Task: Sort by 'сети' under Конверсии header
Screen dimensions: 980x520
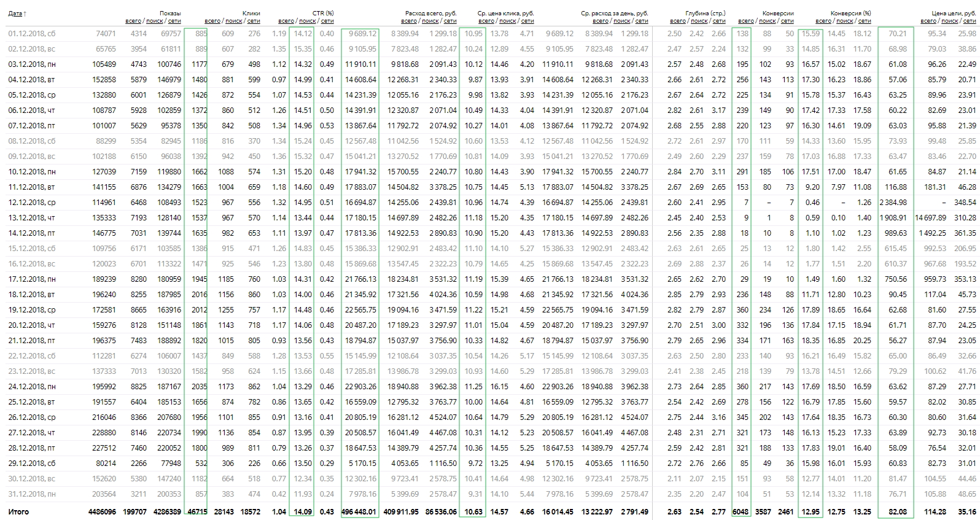Action: click(787, 21)
